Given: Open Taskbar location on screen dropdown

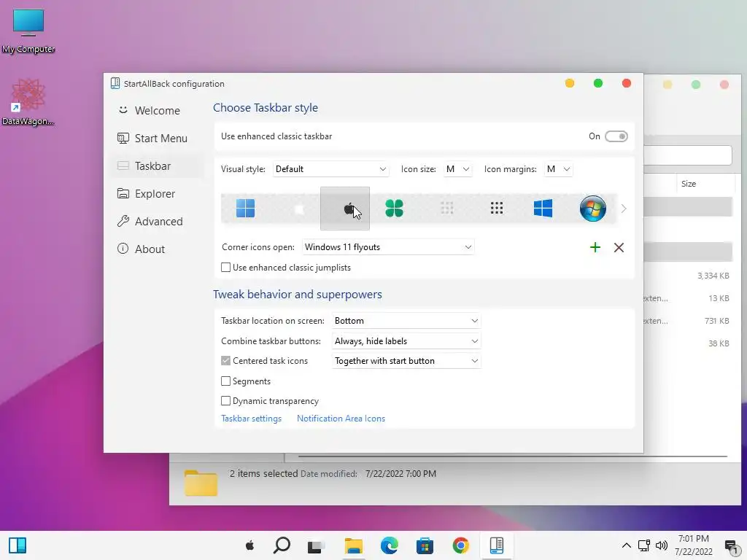Looking at the screenshot, I should click(406, 321).
